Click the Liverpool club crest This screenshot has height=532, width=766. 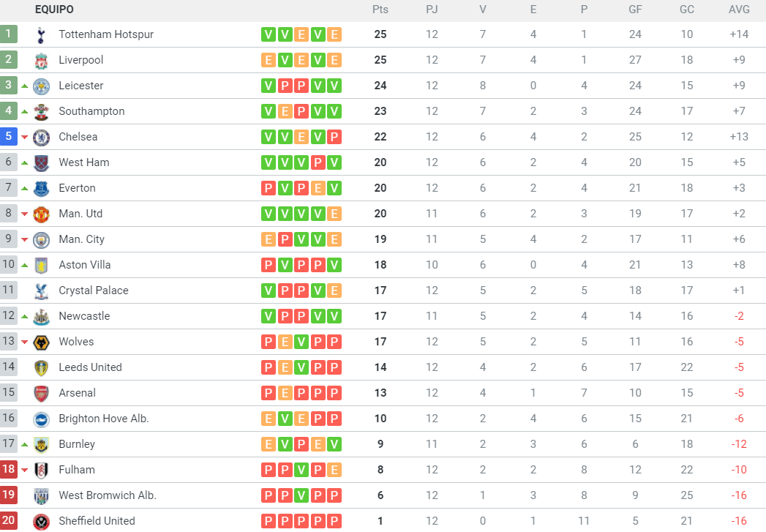click(42, 60)
